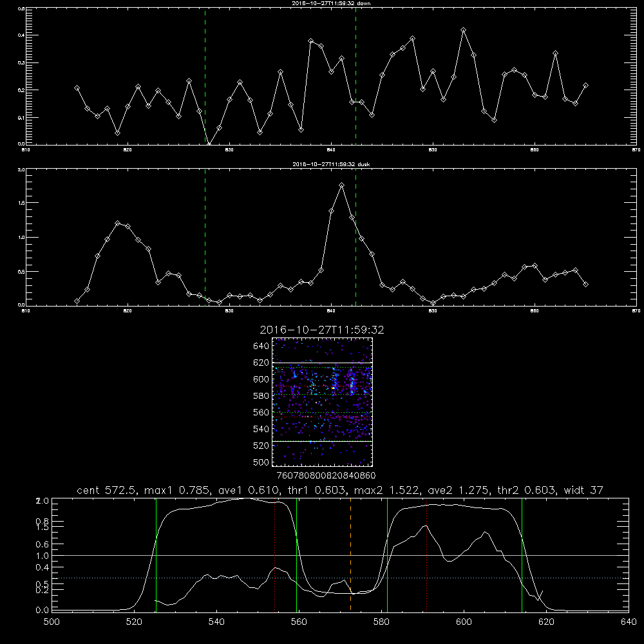The height and width of the screenshot is (644, 644).
Task: Click the image panel y-axis label '600'
Action: (261, 379)
